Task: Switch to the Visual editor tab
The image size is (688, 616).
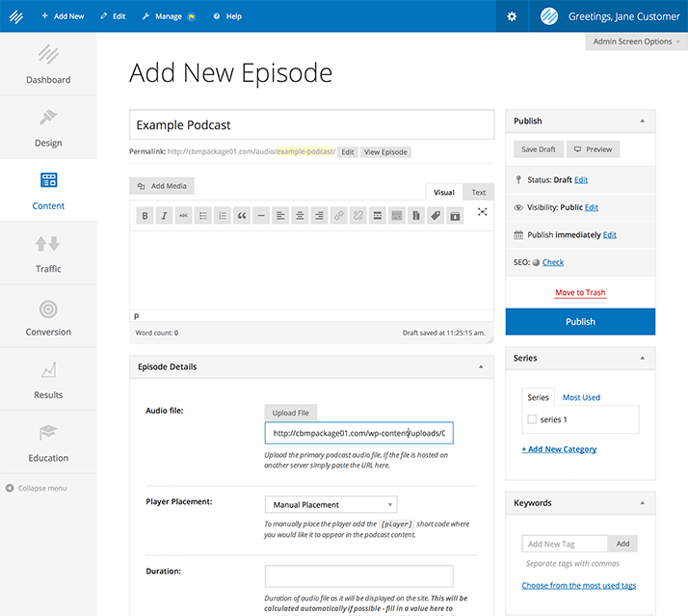Action: pos(444,192)
